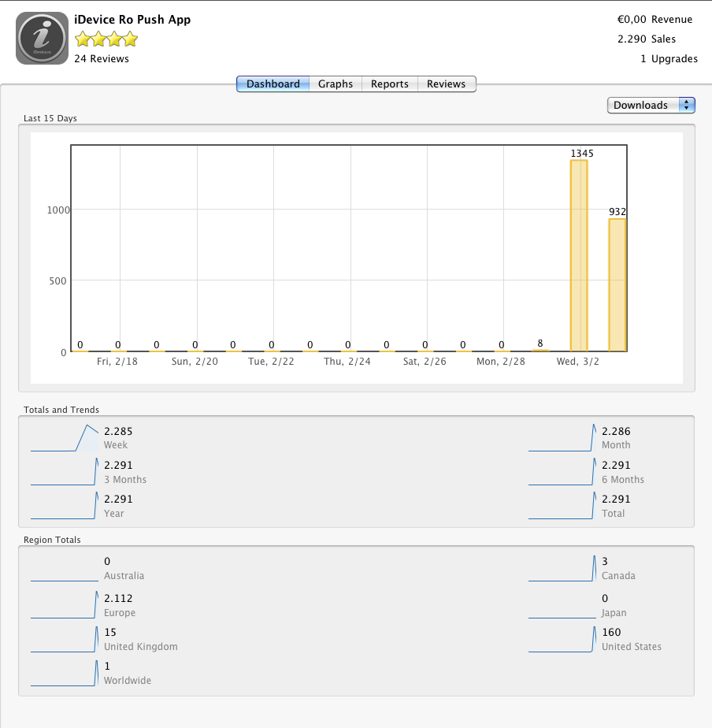Image resolution: width=712 pixels, height=728 pixels.
Task: Open the Reviews tab
Action: pyautogui.click(x=447, y=84)
